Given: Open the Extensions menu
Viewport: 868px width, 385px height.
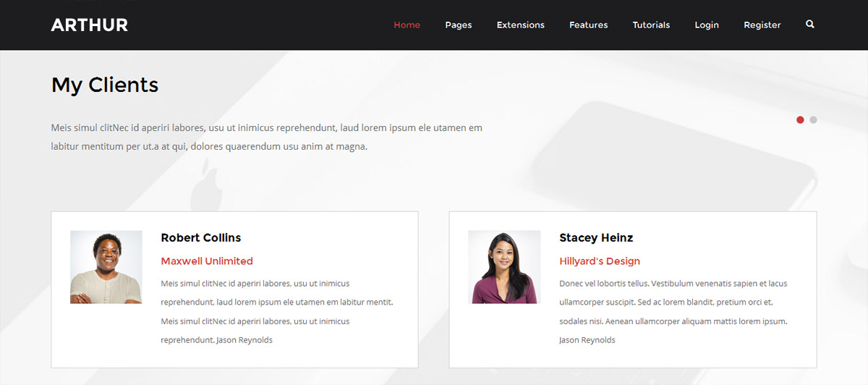Looking at the screenshot, I should [521, 25].
